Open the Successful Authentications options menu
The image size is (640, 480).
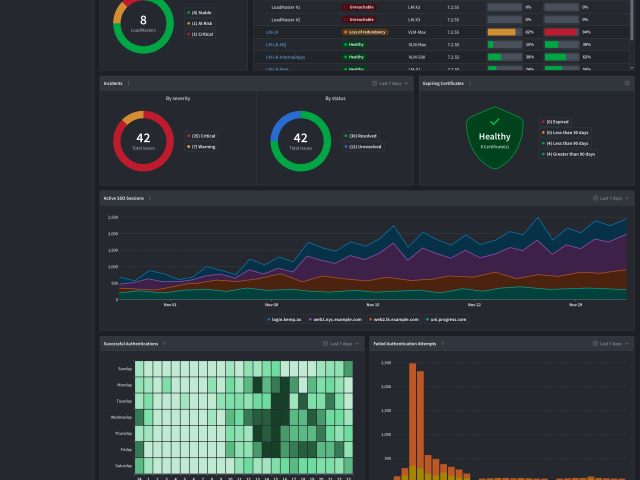click(x=164, y=343)
